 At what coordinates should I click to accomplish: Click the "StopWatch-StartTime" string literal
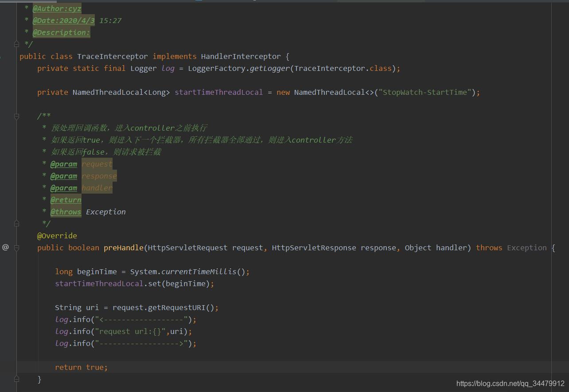click(425, 92)
